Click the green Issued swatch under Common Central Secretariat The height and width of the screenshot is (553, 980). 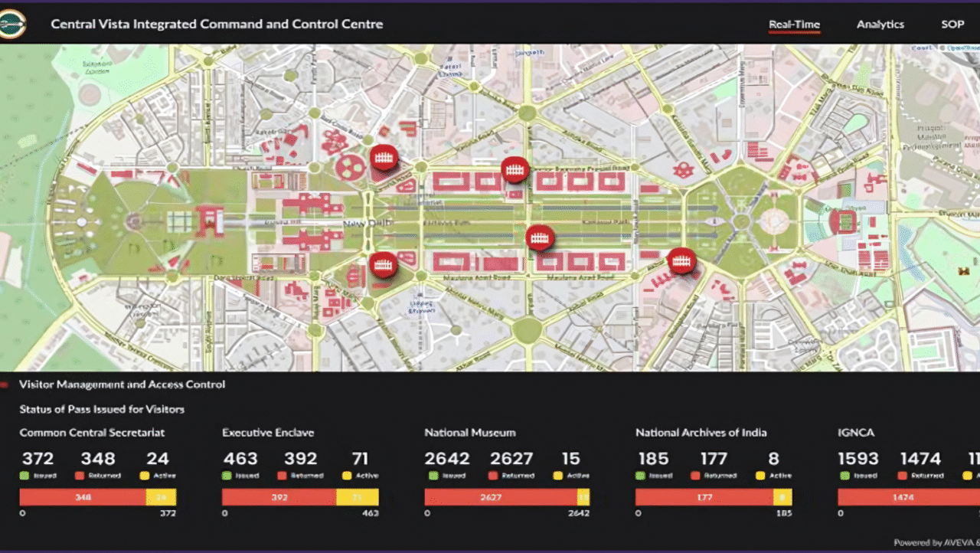coord(24,476)
